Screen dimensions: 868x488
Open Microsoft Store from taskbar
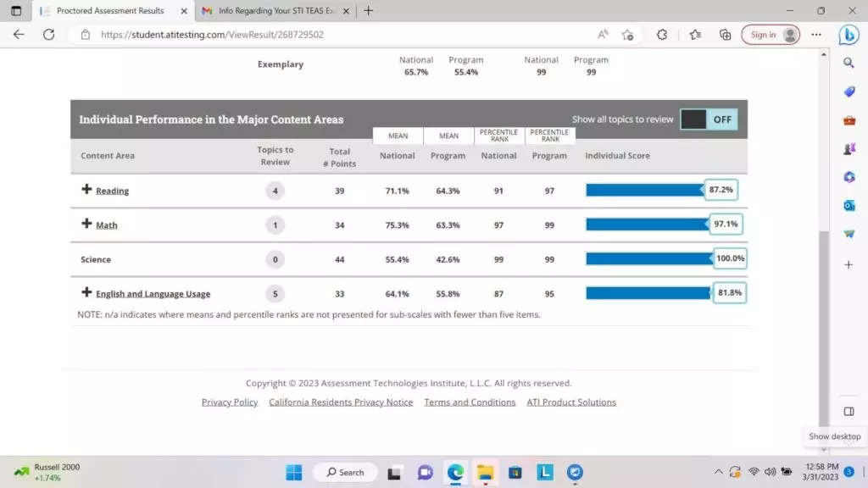coord(515,473)
